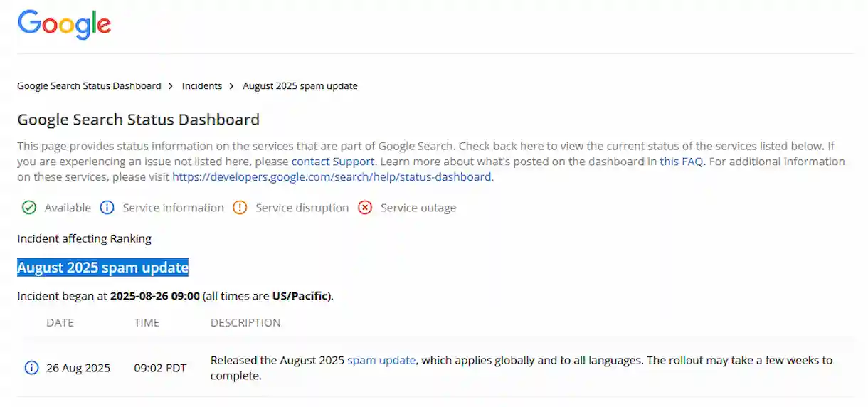Click the info icon beside 26 Aug 2025

pos(31,368)
